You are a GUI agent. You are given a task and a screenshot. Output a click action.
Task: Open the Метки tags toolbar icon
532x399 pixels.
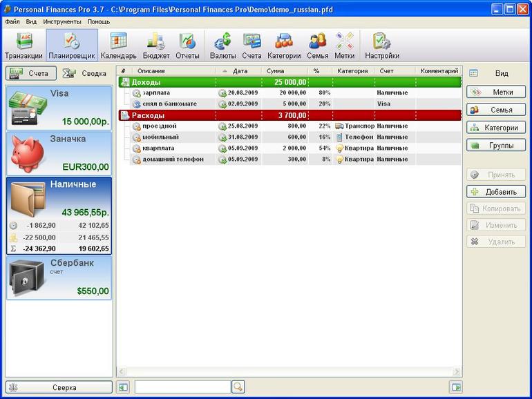(x=345, y=46)
